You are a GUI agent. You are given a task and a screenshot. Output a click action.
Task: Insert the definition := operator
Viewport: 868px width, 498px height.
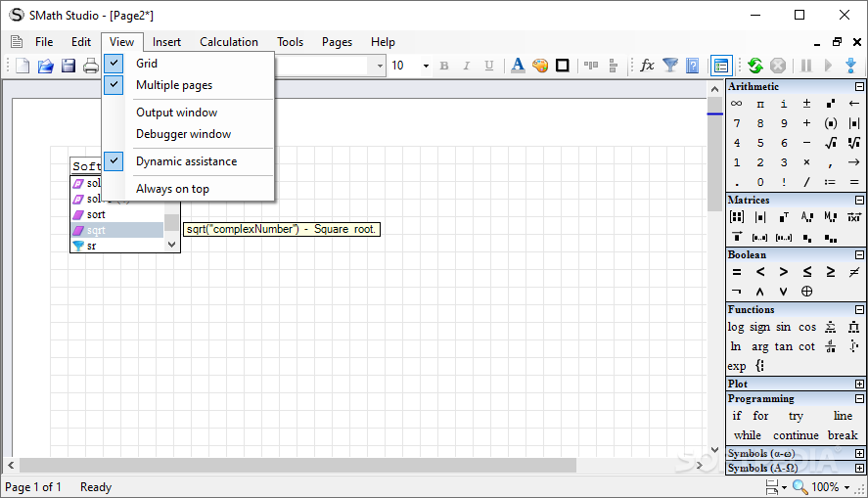830,182
